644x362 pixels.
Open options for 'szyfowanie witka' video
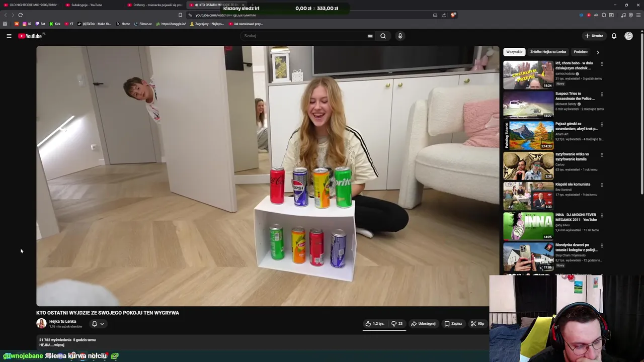(x=602, y=155)
